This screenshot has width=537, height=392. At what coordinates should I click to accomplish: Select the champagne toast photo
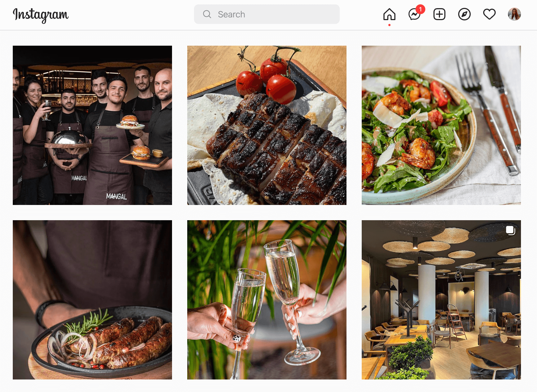pyautogui.click(x=267, y=300)
